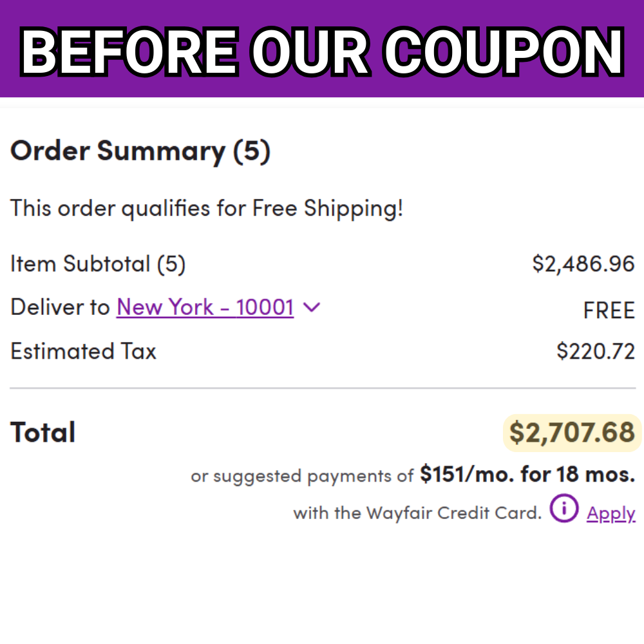Click the highlighted $2,707.68 total amount
Image resolution: width=644 pixels, height=644 pixels.
tap(571, 432)
